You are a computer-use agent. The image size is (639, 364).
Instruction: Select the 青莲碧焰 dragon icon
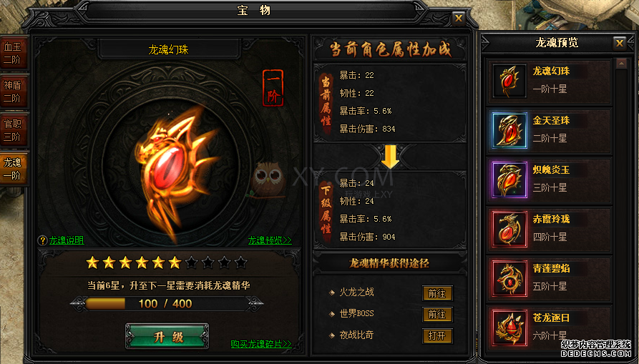point(509,278)
